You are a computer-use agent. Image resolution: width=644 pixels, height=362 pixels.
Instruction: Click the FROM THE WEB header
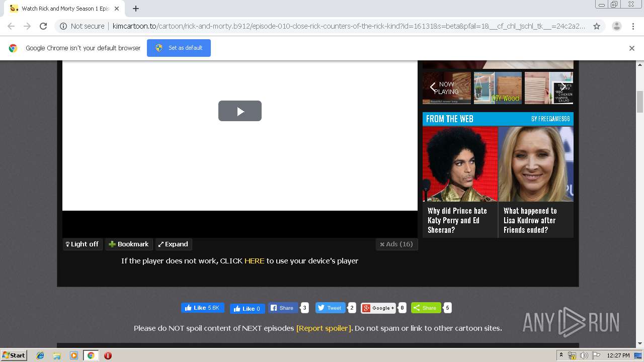tap(449, 119)
